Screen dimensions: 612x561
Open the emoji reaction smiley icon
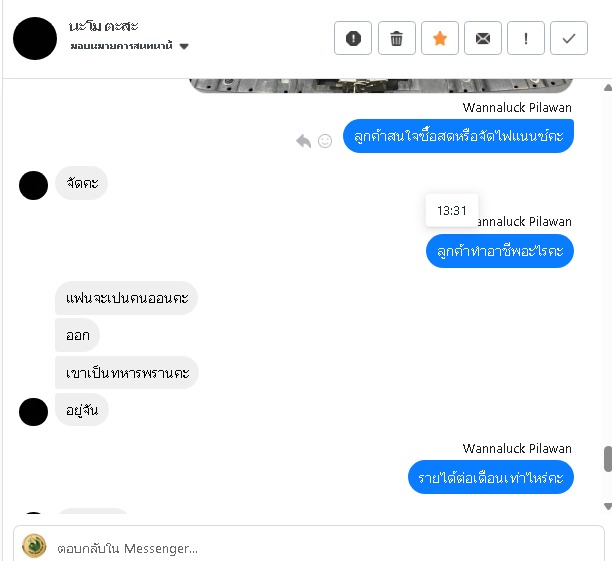pyautogui.click(x=325, y=141)
